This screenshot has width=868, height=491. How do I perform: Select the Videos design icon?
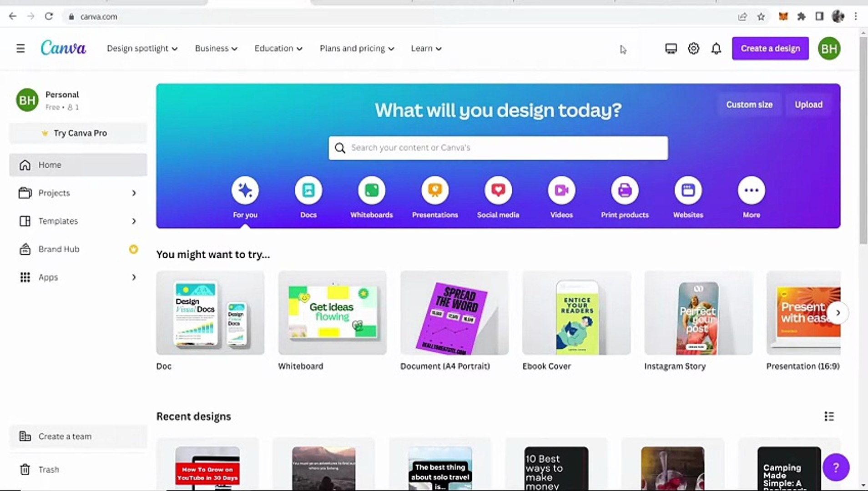point(561,190)
